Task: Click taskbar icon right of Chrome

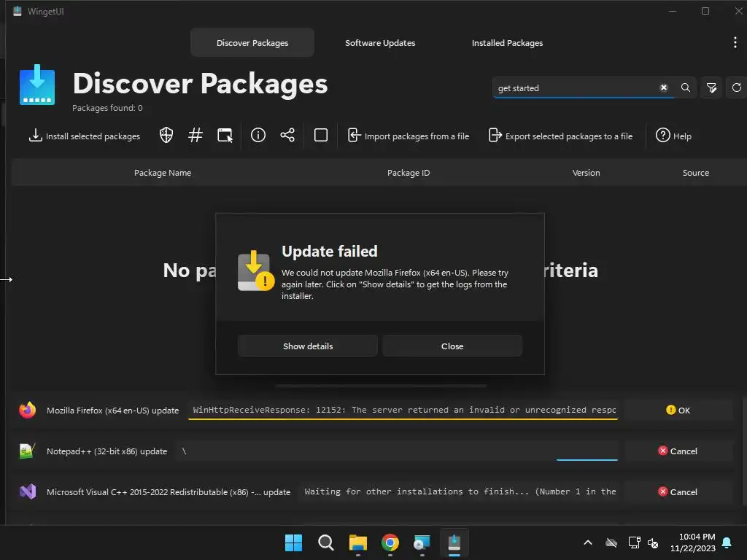Action: [x=422, y=542]
